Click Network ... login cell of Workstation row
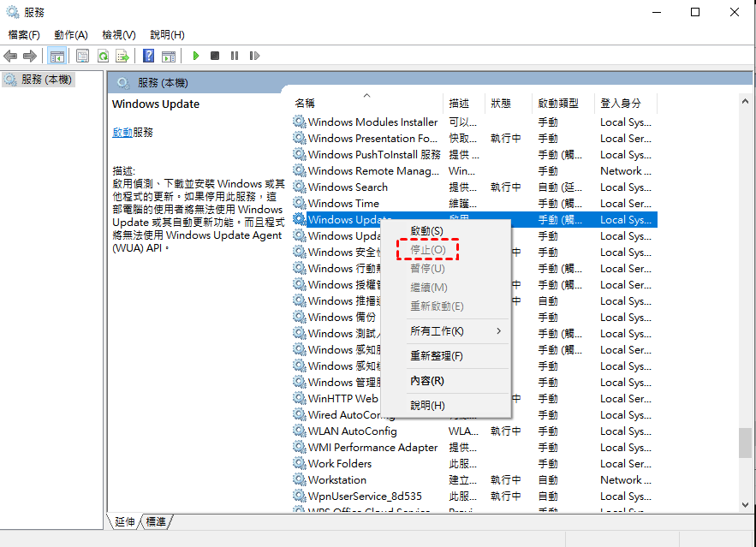Screen dimensions: 756x547 tap(626, 479)
